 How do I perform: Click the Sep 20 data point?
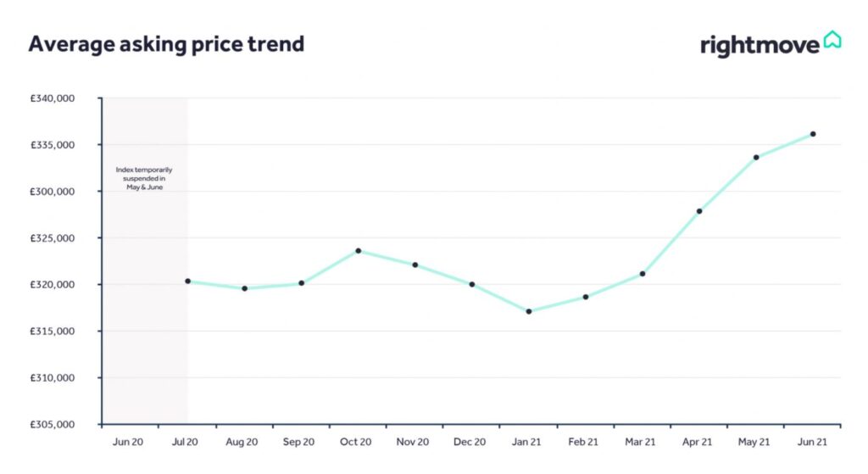point(301,283)
